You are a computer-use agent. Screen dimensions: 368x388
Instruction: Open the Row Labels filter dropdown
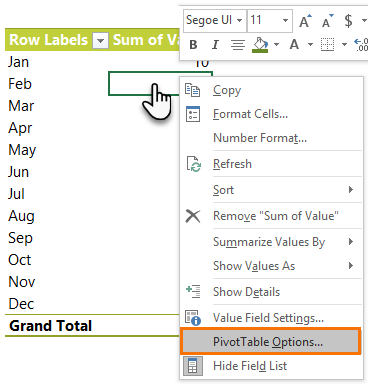pos(100,41)
